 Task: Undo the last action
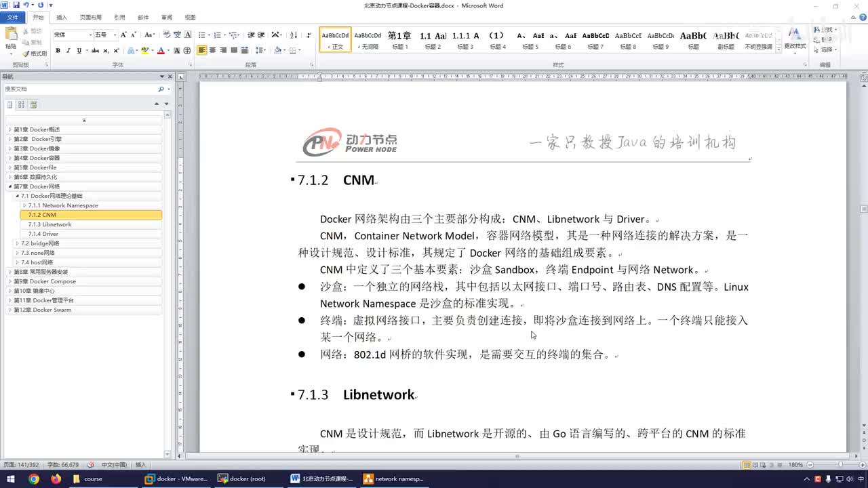click(26, 5)
